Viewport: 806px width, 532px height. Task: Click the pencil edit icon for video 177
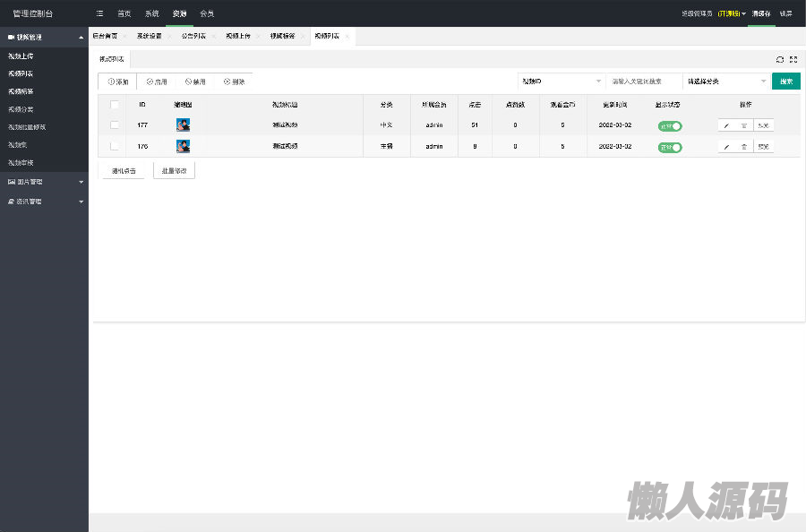726,125
